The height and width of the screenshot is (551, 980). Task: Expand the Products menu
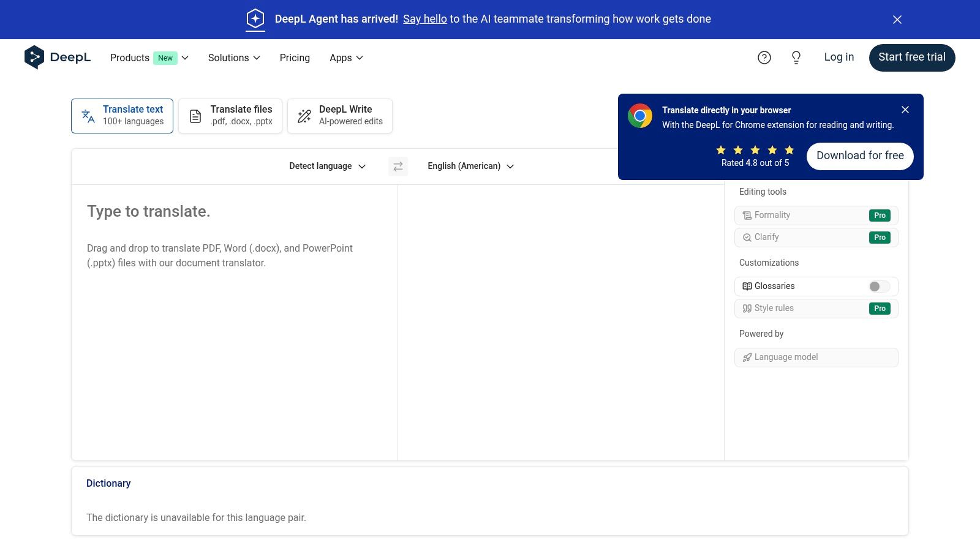point(149,58)
